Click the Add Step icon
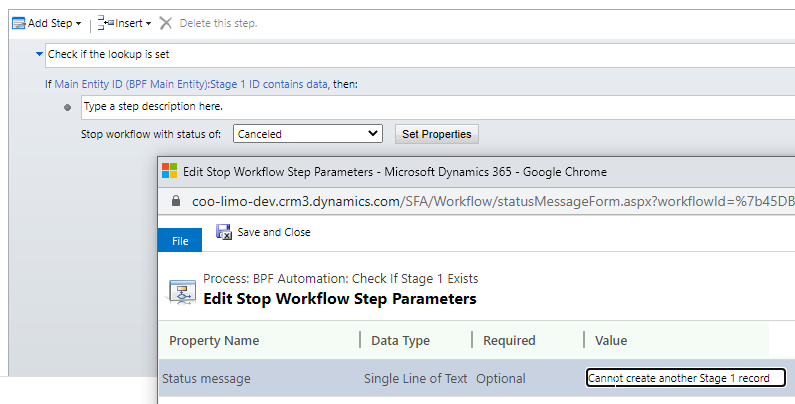Viewport: 795px width, 404px height. click(x=19, y=23)
